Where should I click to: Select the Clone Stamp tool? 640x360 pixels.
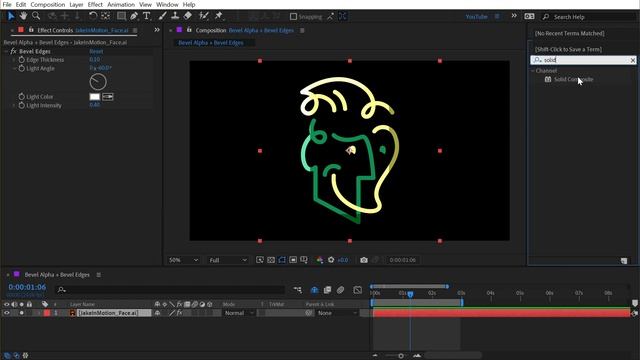(x=175, y=16)
